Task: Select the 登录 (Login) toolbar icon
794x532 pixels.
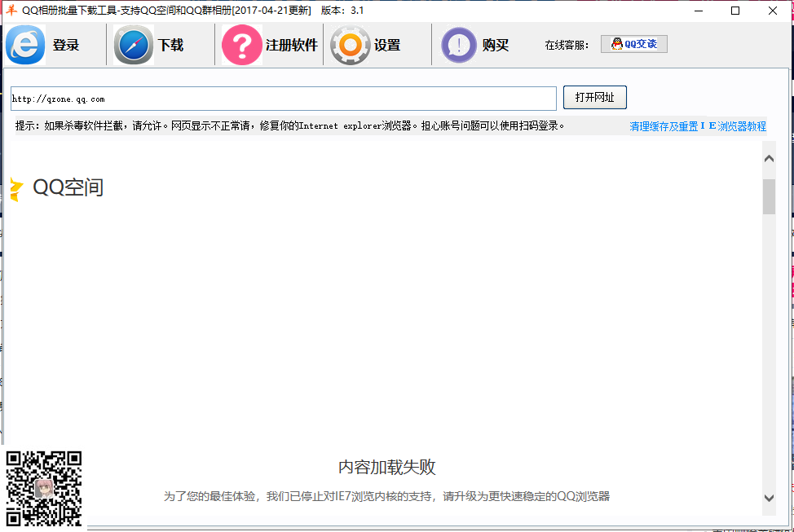Action: point(24,45)
